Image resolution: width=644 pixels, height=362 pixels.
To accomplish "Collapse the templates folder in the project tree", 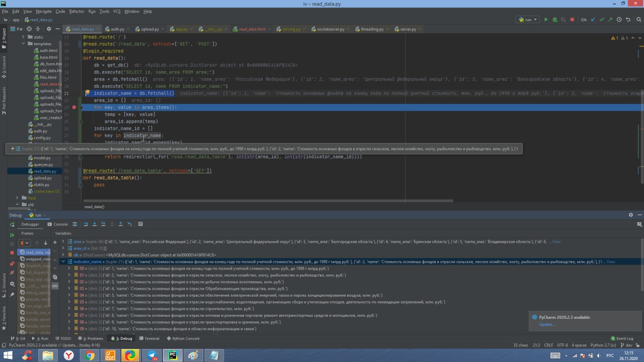I will tap(23, 44).
